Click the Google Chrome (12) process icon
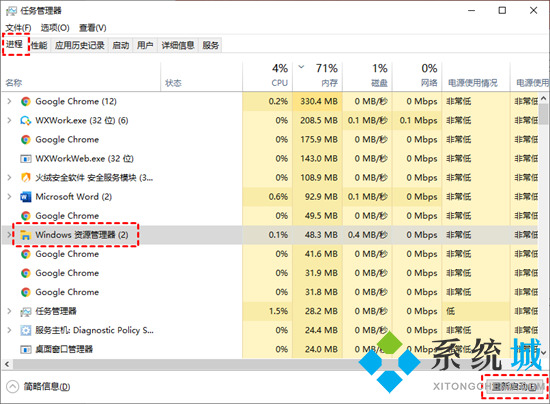 tap(26, 101)
